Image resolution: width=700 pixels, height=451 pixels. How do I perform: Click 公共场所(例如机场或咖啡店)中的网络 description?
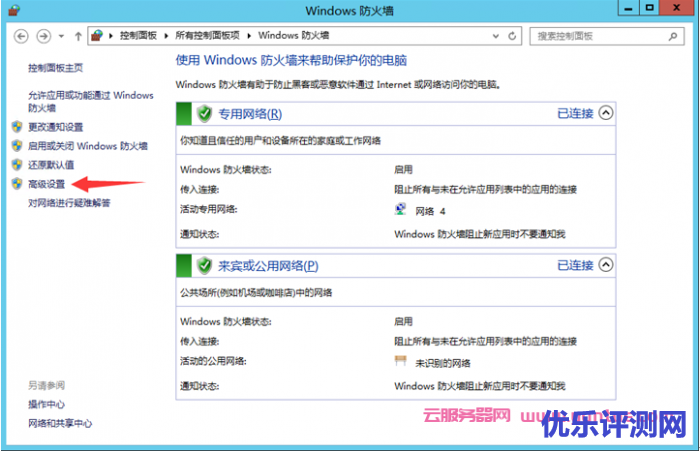point(256,292)
